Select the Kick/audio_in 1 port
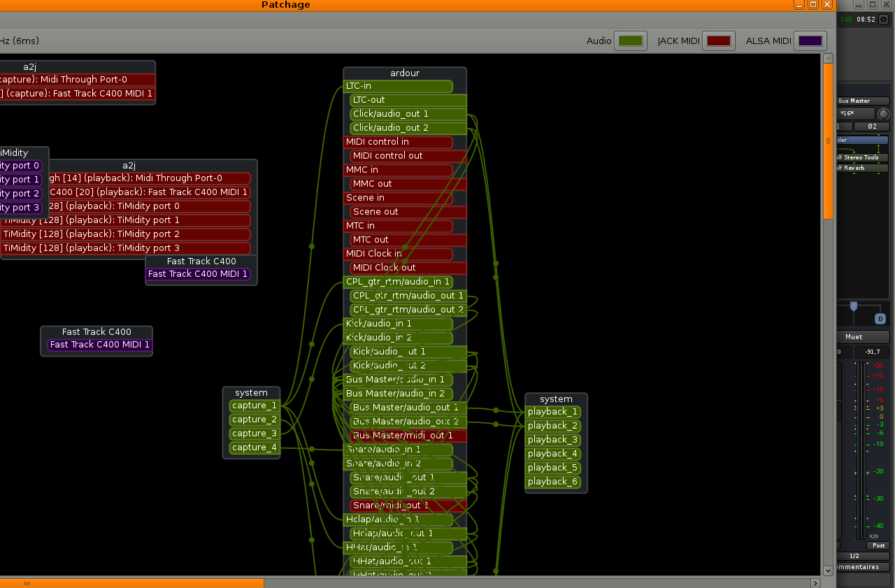The width and height of the screenshot is (895, 588). tap(398, 324)
